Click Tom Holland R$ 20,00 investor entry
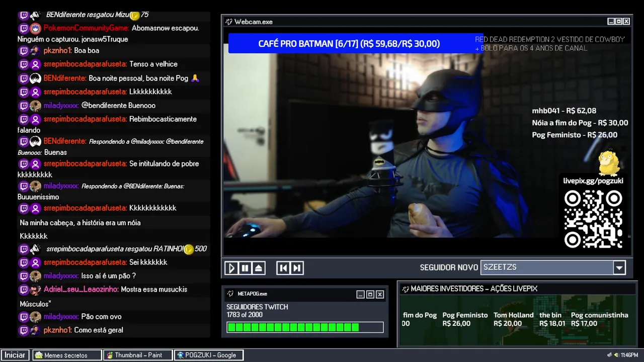This screenshot has height=362, width=644. (514, 319)
